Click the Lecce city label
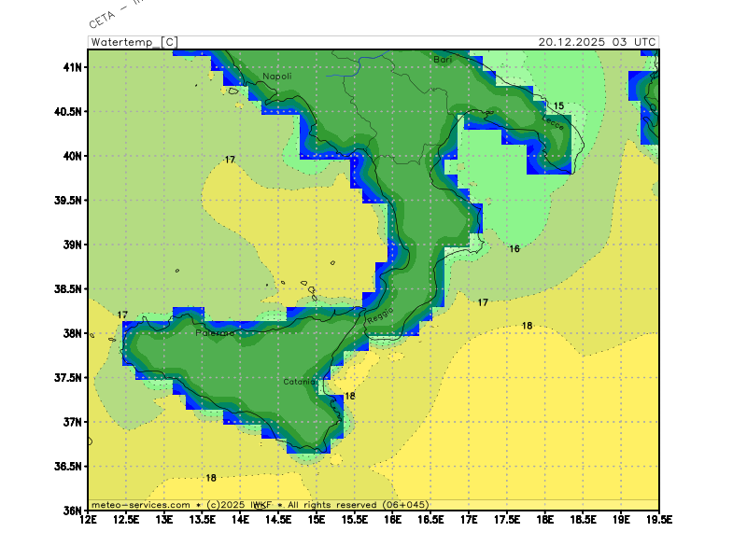Screen dimensions: 747x560 coord(553,122)
